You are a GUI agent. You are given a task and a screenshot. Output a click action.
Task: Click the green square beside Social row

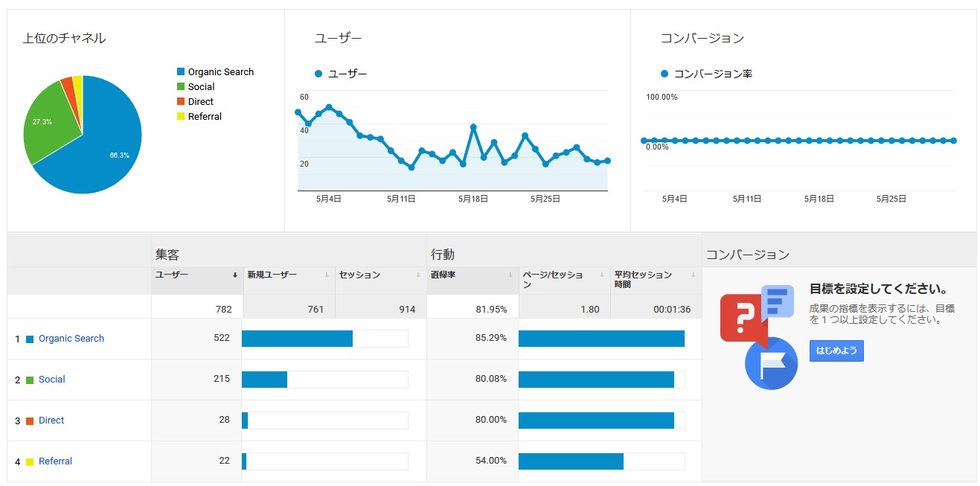click(30, 380)
